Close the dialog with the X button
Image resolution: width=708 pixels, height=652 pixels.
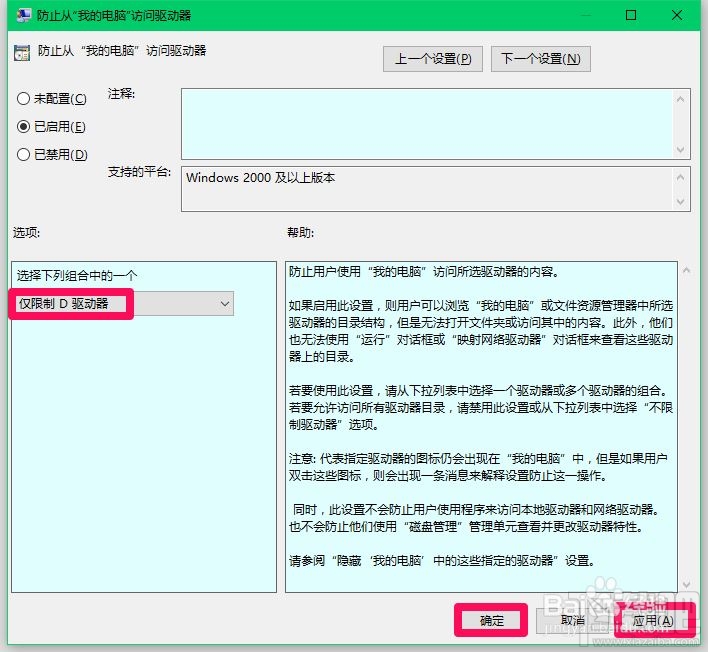676,15
